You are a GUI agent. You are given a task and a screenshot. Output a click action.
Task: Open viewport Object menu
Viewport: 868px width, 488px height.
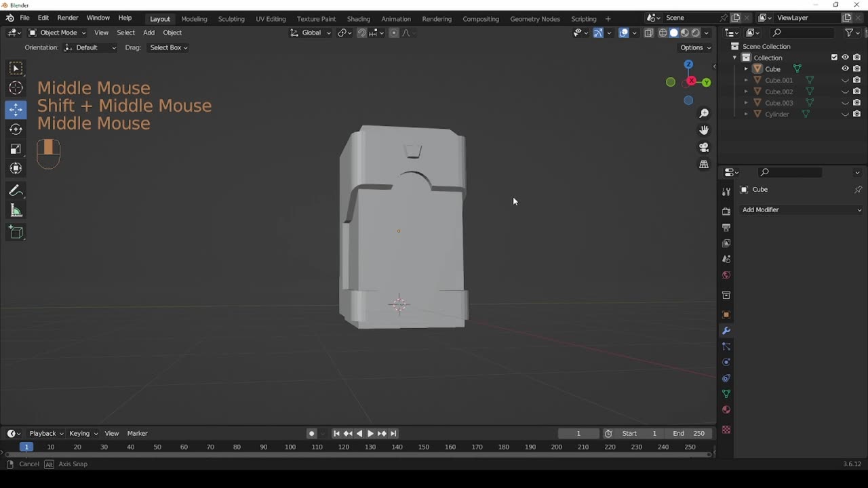(x=172, y=33)
